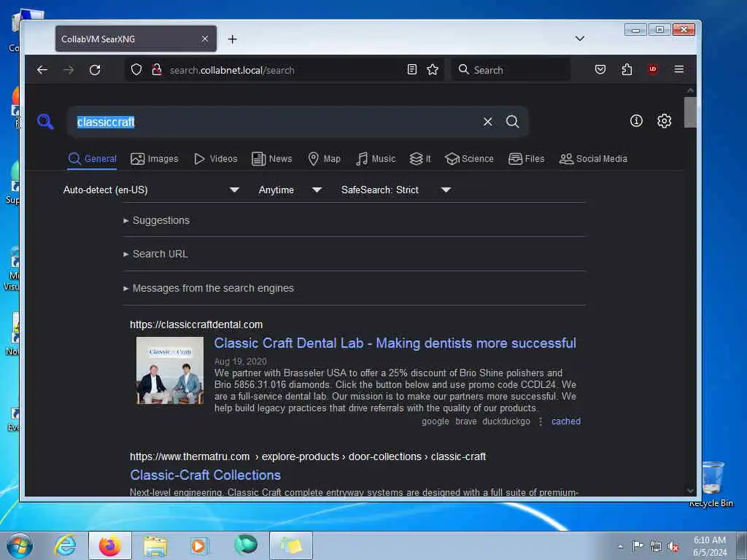Viewport: 747px width, 560px height.
Task: Close the CollabVM SearXNG tab
Action: pos(205,39)
